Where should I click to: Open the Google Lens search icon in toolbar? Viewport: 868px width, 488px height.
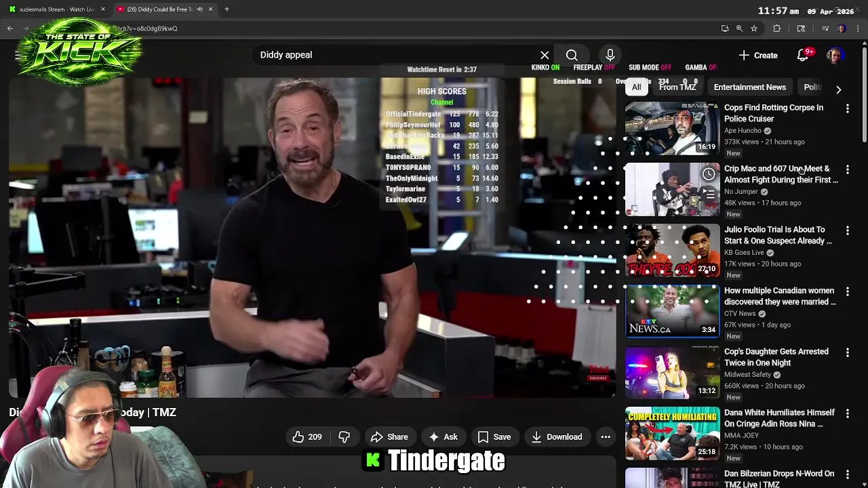(801, 28)
